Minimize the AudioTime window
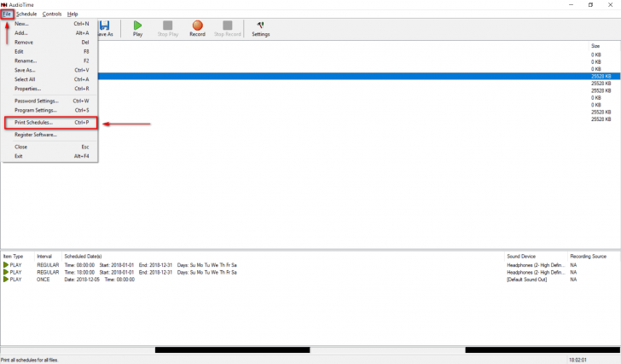The image size is (621, 364). (572, 5)
